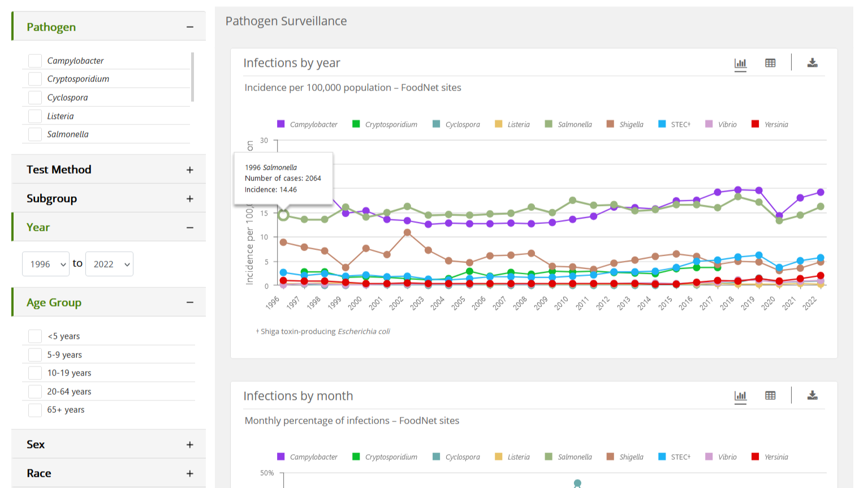This screenshot has width=868, height=488.
Task: Click the 2022 Salmonella data point
Action: pos(821,207)
